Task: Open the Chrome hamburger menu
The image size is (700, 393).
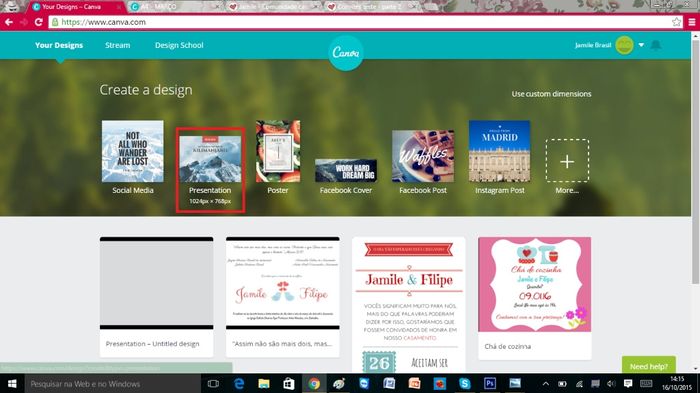Action: tap(692, 22)
